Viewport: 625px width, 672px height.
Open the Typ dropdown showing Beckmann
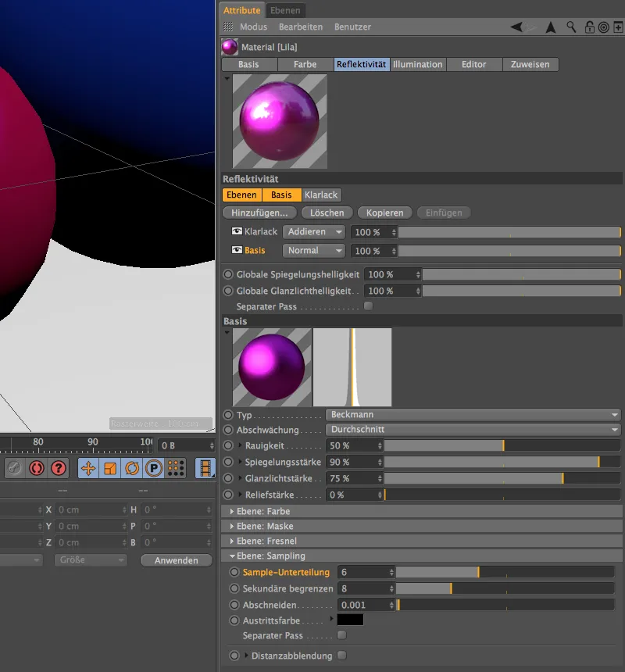tap(473, 415)
